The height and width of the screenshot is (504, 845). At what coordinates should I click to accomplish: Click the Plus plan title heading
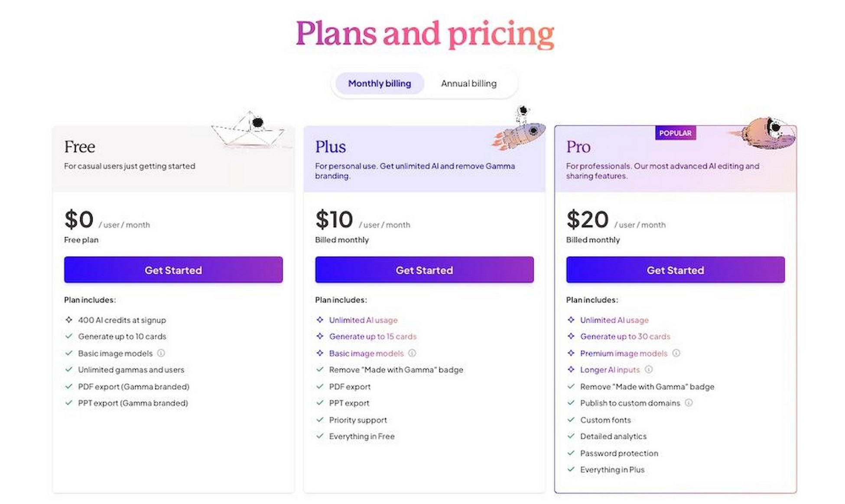point(330,147)
